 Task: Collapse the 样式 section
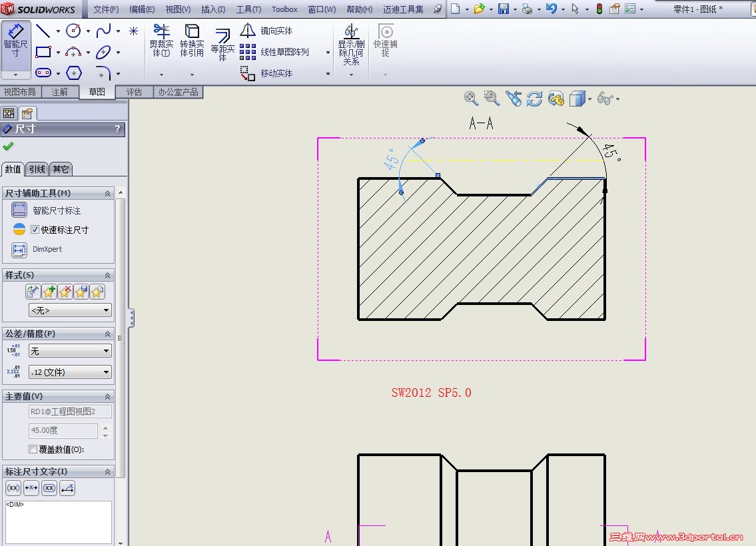coord(107,275)
